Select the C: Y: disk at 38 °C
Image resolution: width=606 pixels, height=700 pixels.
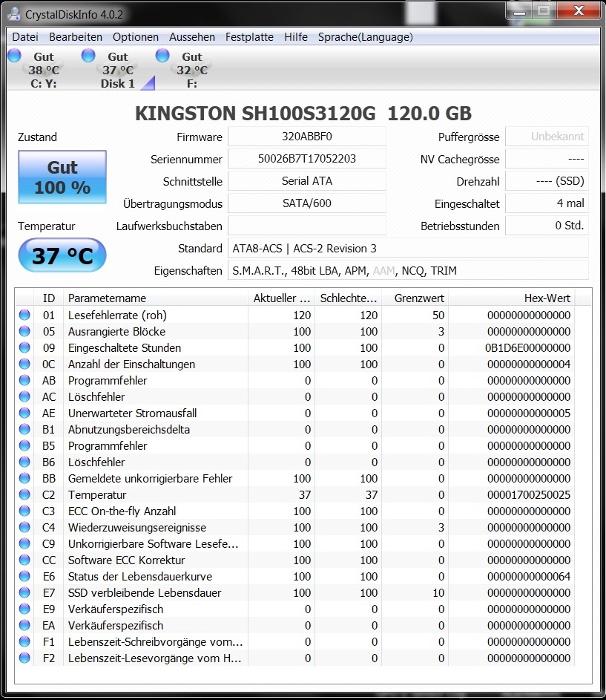click(43, 70)
